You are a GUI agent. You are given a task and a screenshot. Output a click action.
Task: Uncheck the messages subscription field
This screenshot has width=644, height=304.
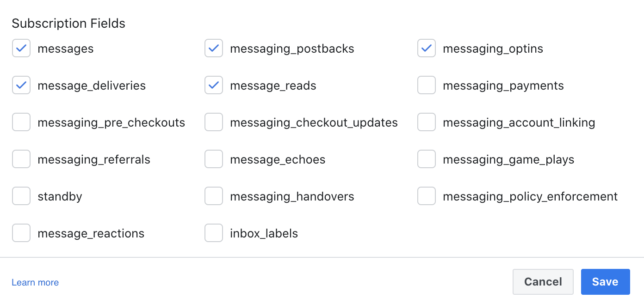pos(21,48)
